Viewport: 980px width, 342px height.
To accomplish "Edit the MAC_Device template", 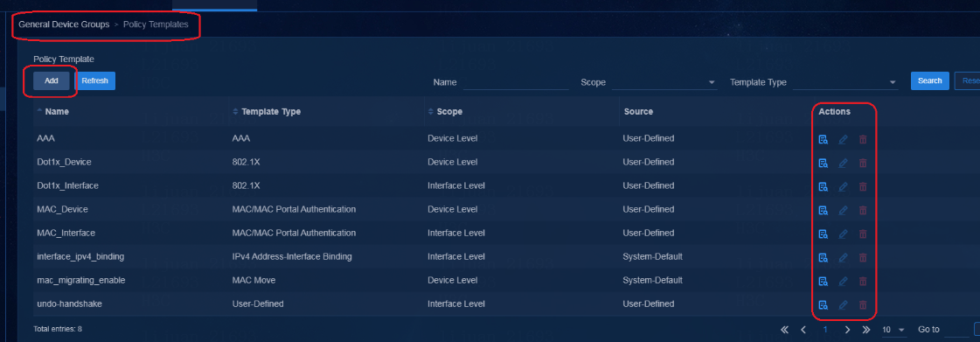I will coord(843,210).
